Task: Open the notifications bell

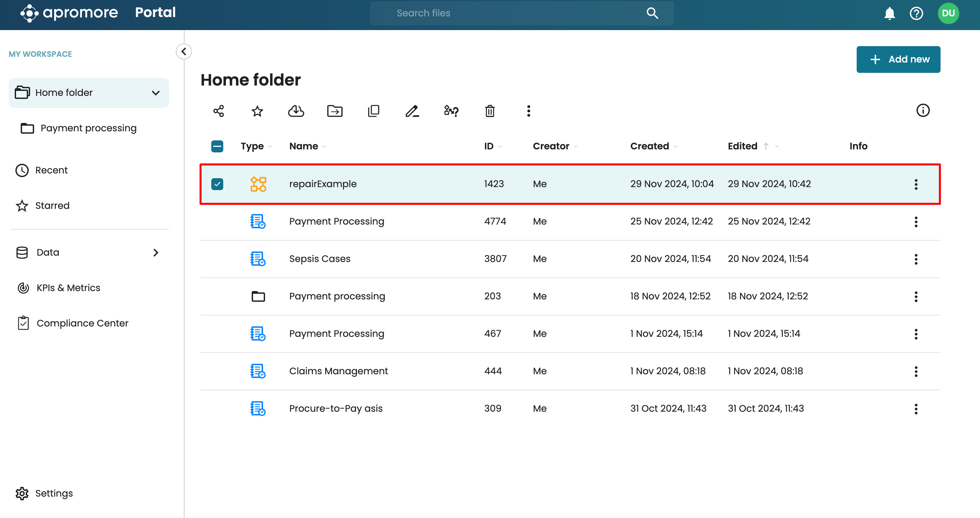Action: tap(889, 13)
